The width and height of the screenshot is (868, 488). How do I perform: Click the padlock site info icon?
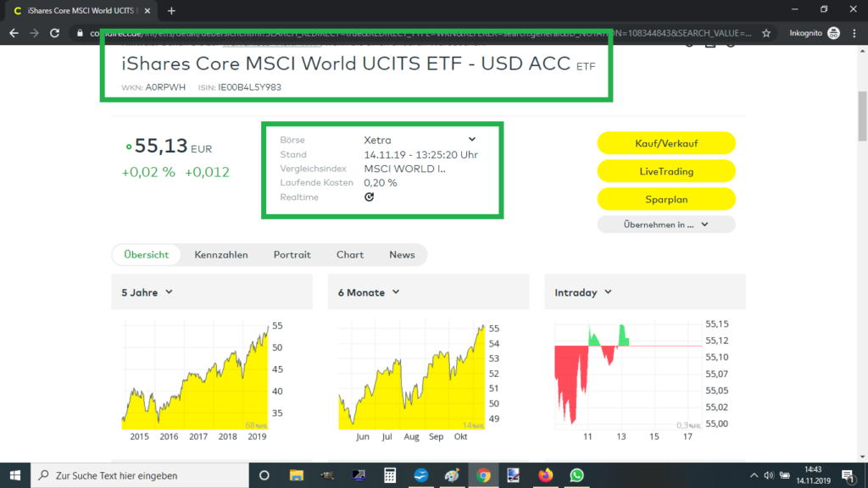[x=80, y=33]
